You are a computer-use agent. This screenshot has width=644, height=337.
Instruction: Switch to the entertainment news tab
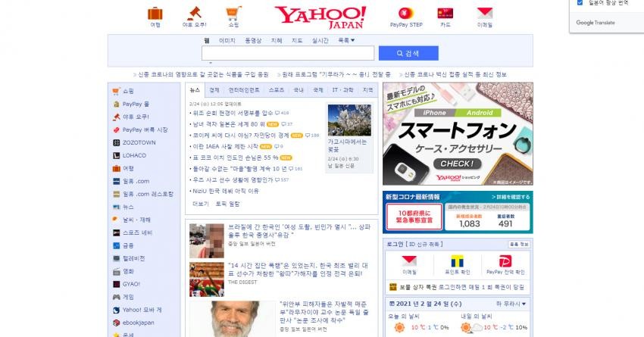coord(244,90)
